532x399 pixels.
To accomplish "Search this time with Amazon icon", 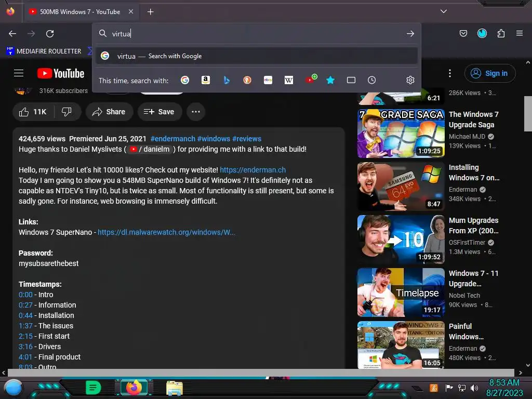I will tap(206, 80).
